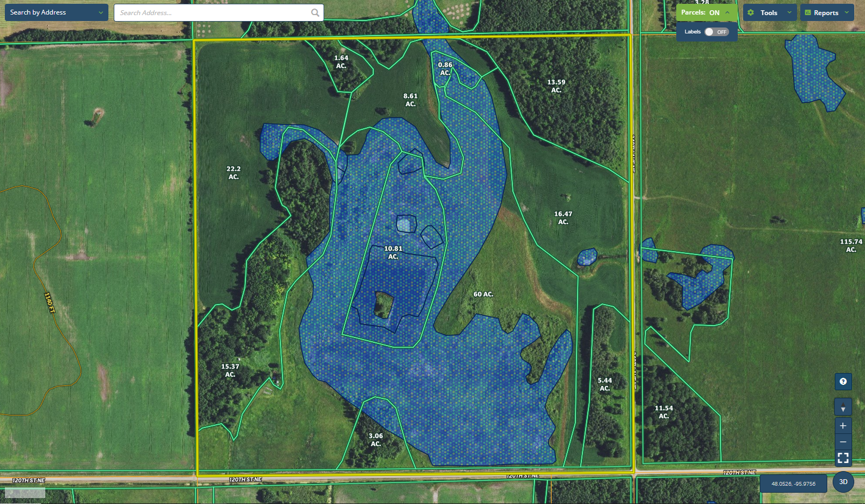Select the 60 AC. parcel label
This screenshot has width=865, height=504.
point(483,294)
